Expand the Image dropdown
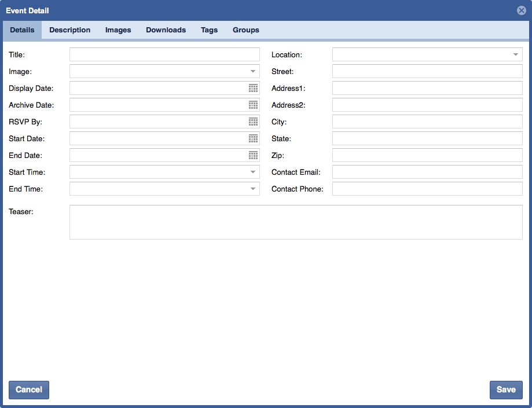This screenshot has height=408, width=532. pos(253,71)
